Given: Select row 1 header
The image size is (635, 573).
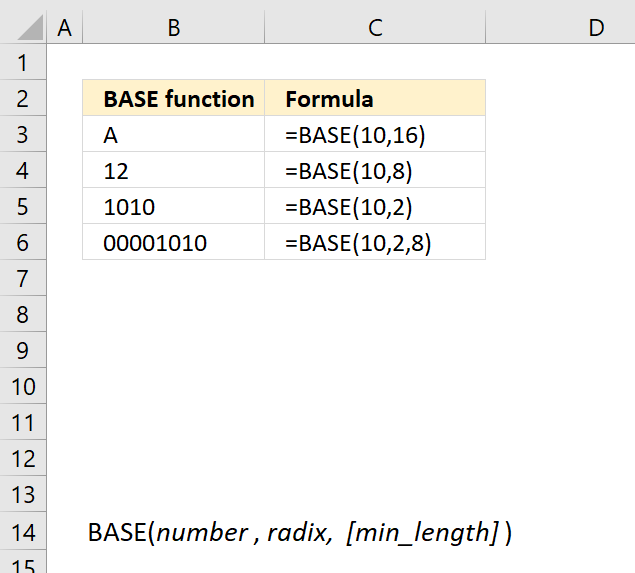Looking at the screenshot, I should click(x=23, y=62).
